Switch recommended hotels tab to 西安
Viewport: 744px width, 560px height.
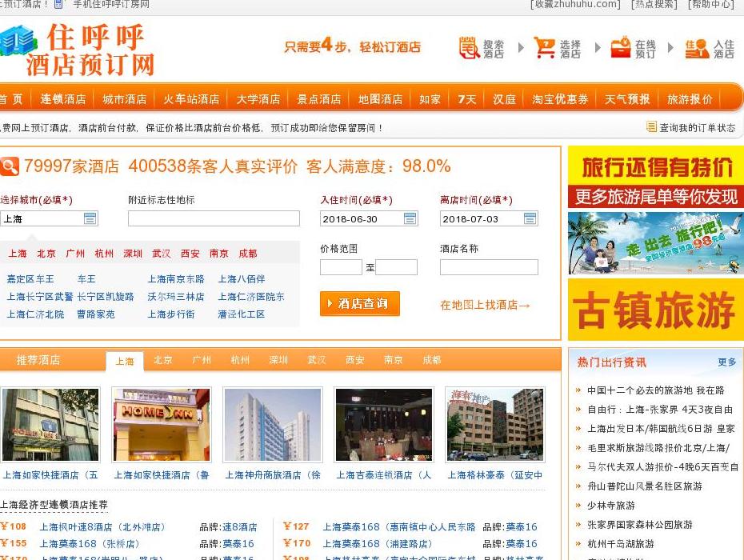[355, 360]
